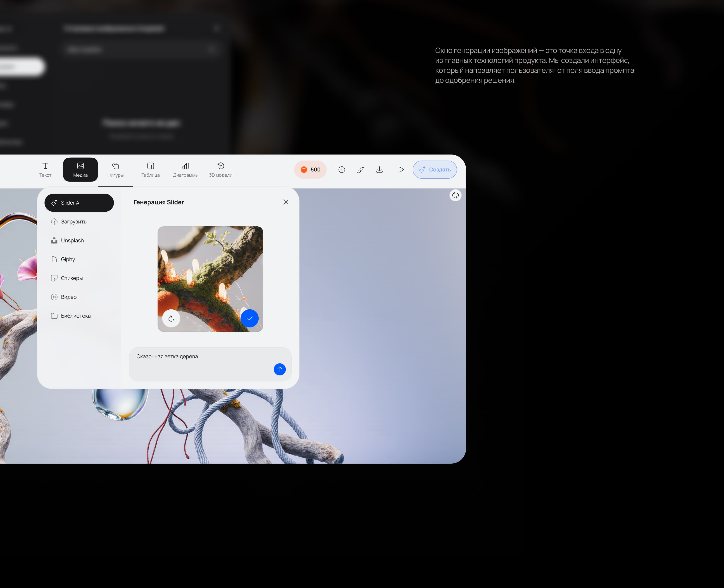Switch to the Медиа tab
724x588 pixels.
80,170
